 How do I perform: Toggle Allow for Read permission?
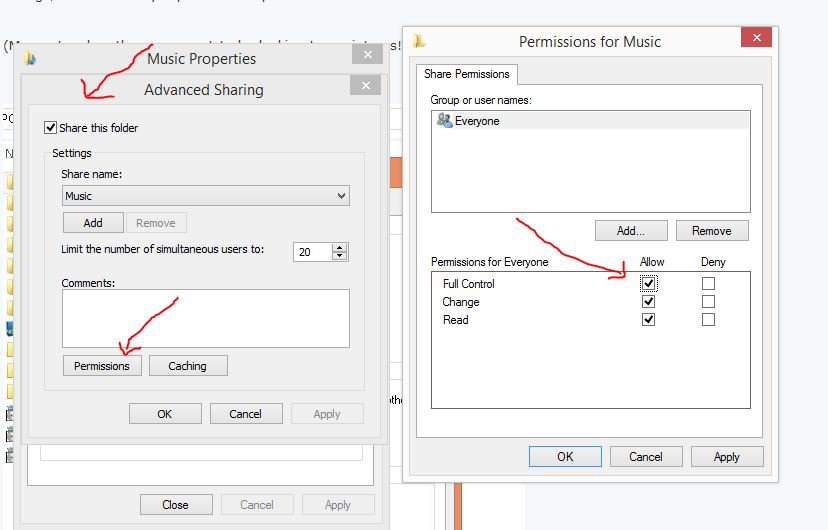tap(649, 320)
